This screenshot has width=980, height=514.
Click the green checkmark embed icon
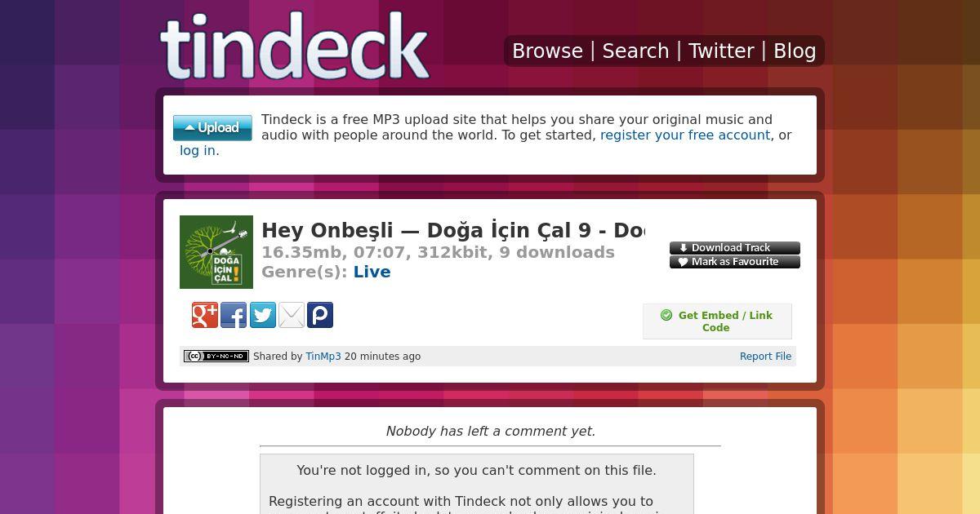666,315
